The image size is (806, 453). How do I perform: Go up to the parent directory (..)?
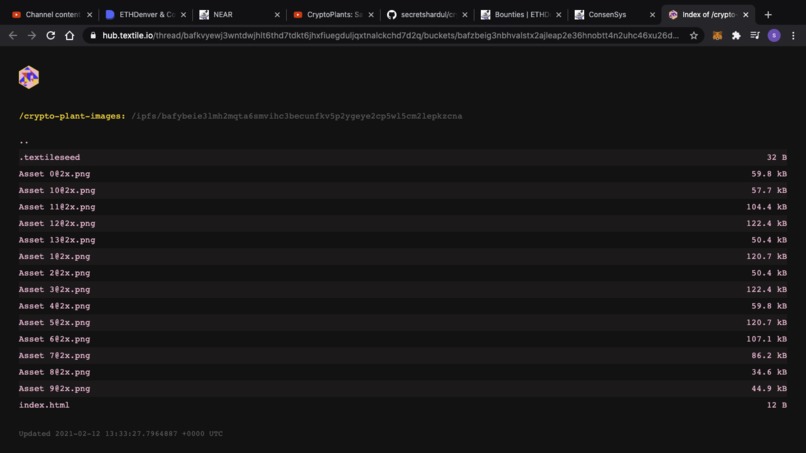(24, 141)
